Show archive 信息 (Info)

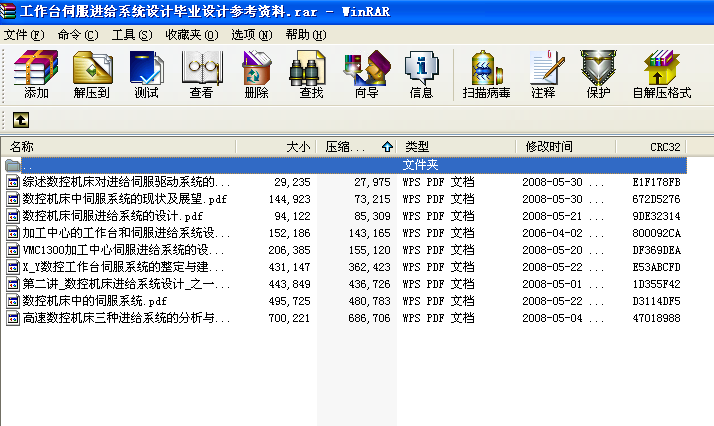(x=421, y=75)
